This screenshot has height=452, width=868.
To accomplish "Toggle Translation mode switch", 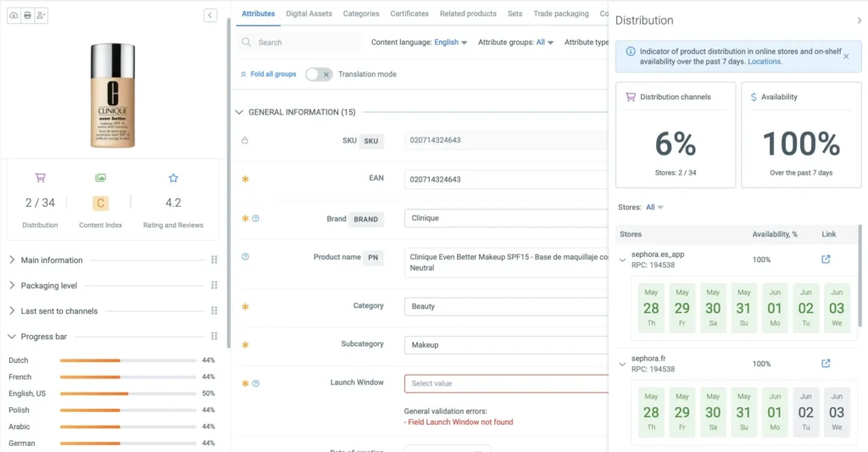I will click(319, 75).
